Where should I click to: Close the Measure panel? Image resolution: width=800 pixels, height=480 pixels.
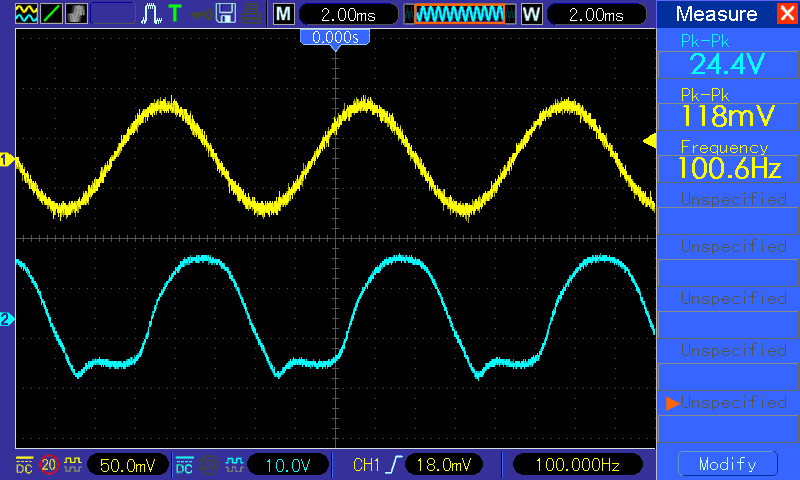(x=785, y=14)
